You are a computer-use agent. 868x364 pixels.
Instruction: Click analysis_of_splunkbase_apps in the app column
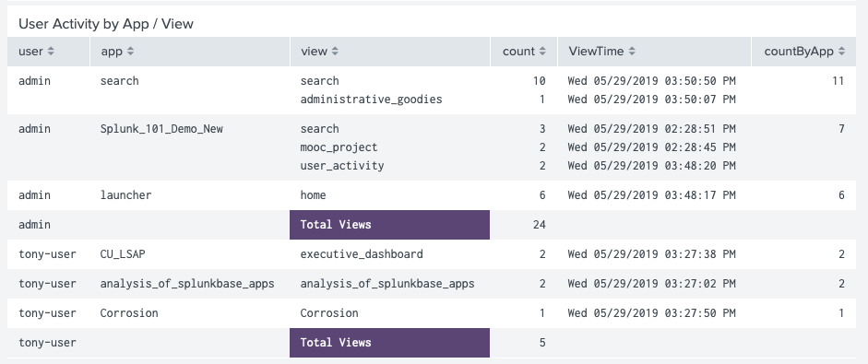[x=187, y=284]
